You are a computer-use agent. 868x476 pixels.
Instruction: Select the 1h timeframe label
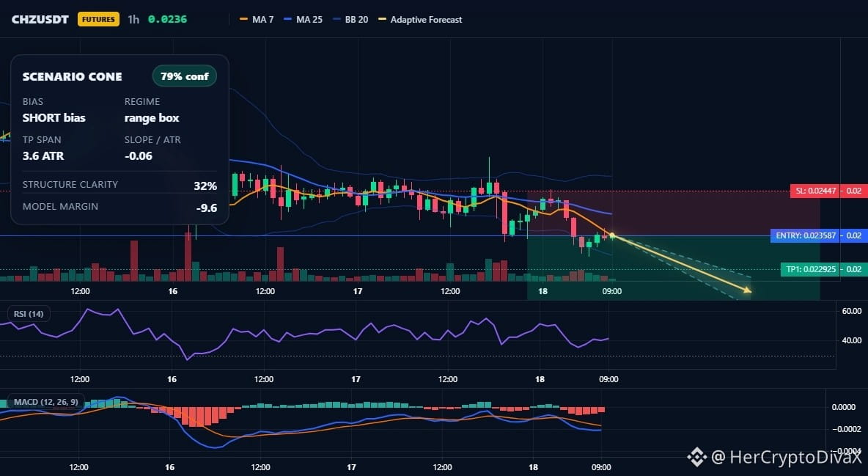133,19
